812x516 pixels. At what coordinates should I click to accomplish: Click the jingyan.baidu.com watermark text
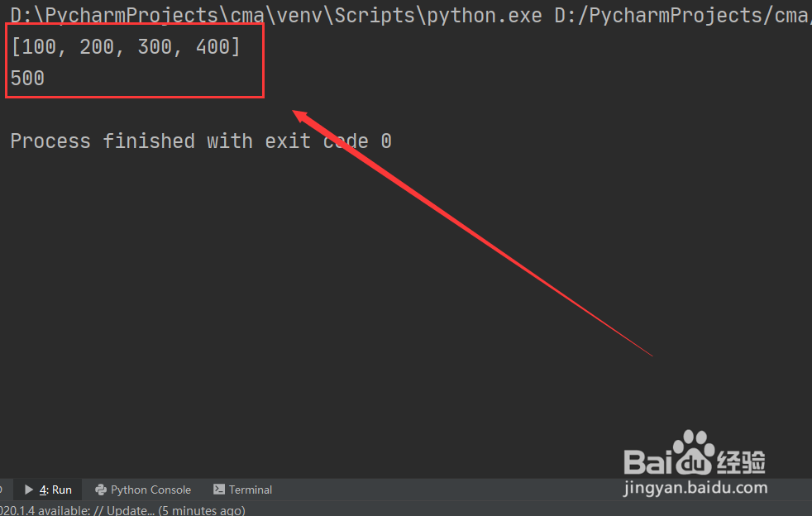(x=695, y=488)
